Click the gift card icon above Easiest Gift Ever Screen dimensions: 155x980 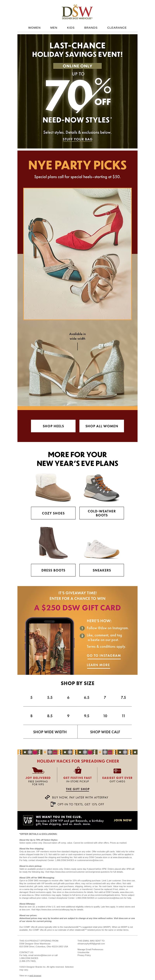click(x=117, y=770)
